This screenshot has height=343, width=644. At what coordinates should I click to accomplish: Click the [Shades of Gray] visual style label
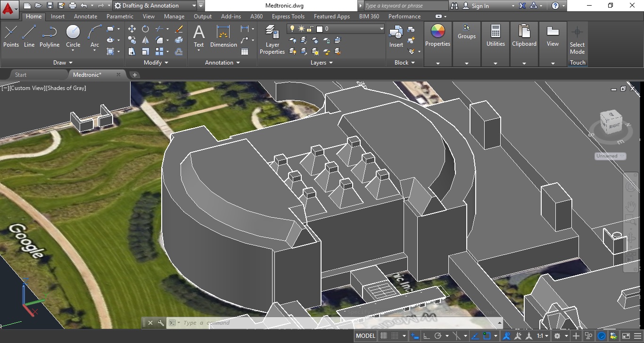pyautogui.click(x=66, y=88)
